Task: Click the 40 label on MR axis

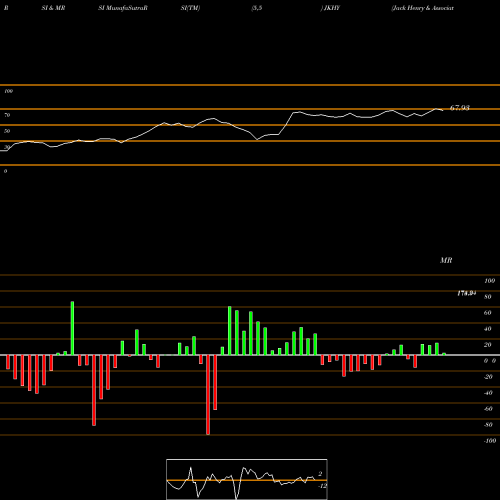Action: point(488,329)
